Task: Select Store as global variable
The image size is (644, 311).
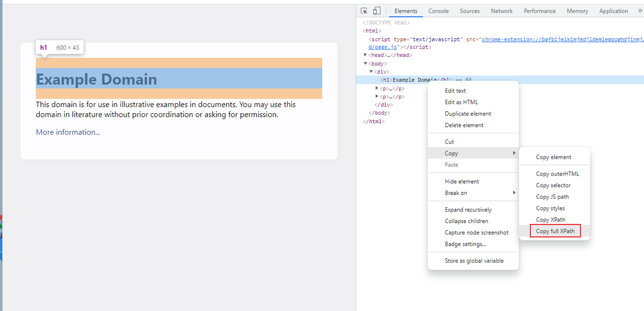Action: click(473, 261)
